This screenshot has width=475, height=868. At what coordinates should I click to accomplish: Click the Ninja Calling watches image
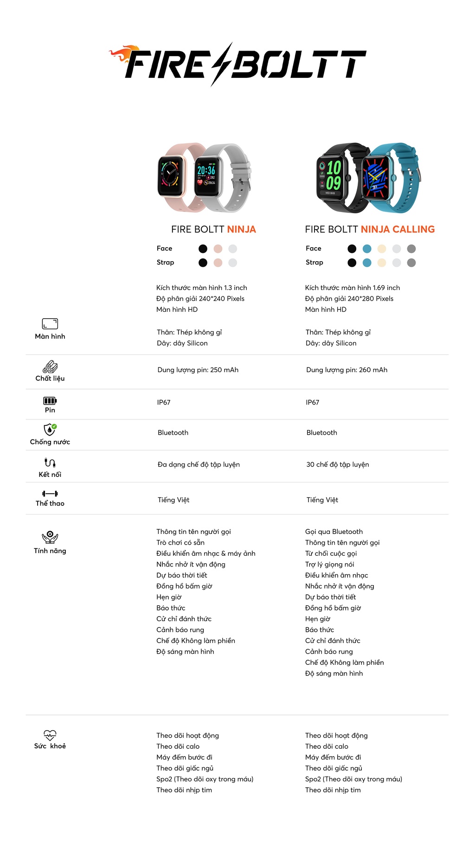(x=369, y=178)
